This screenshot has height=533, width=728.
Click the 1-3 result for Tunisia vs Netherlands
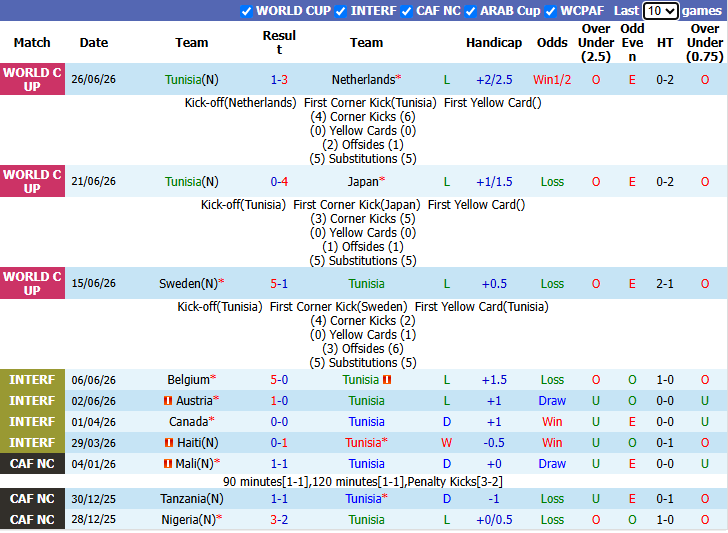(279, 80)
